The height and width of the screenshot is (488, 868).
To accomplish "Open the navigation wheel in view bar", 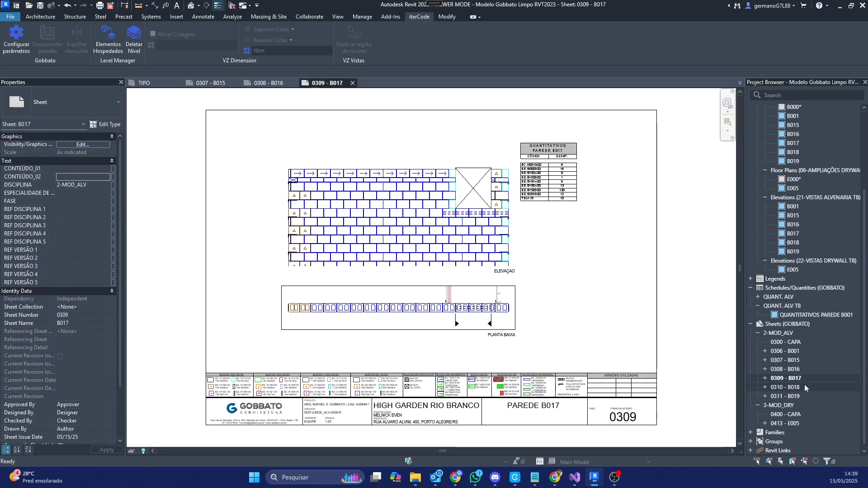I will tap(727, 103).
